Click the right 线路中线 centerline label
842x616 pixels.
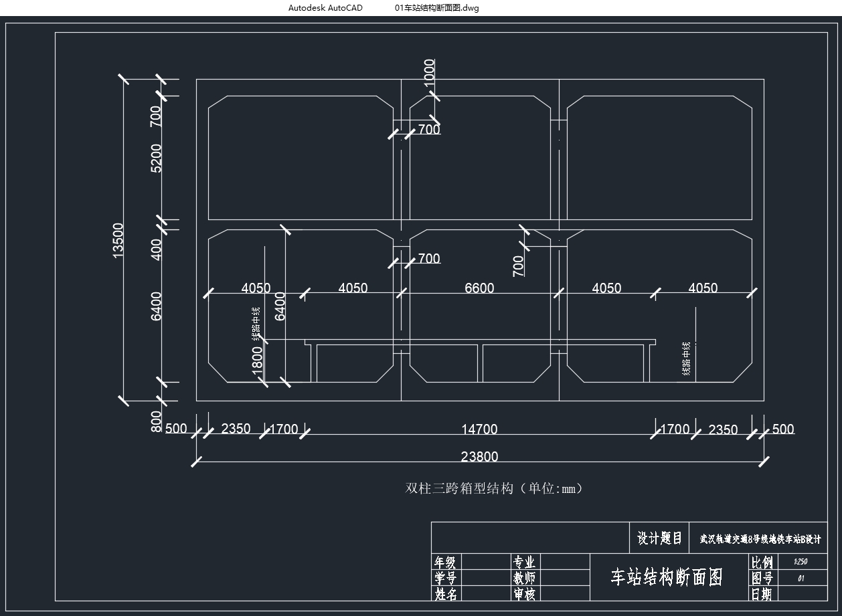click(686, 358)
